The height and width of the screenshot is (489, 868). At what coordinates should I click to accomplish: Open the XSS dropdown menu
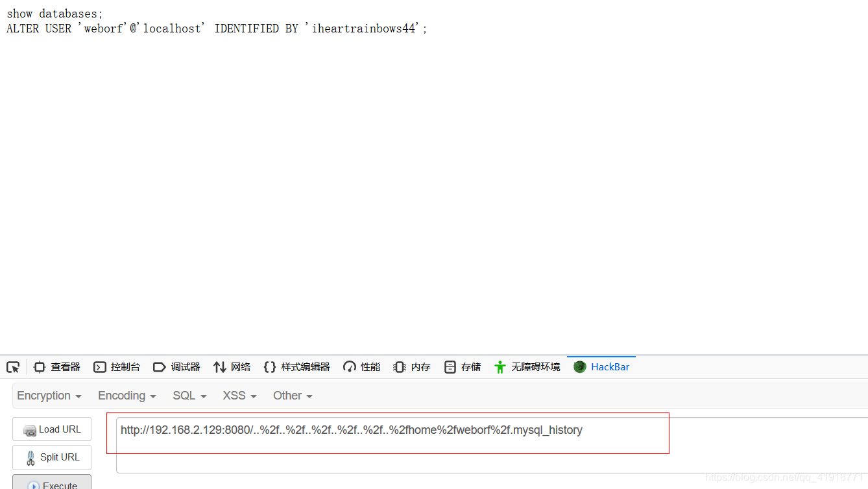(x=239, y=396)
